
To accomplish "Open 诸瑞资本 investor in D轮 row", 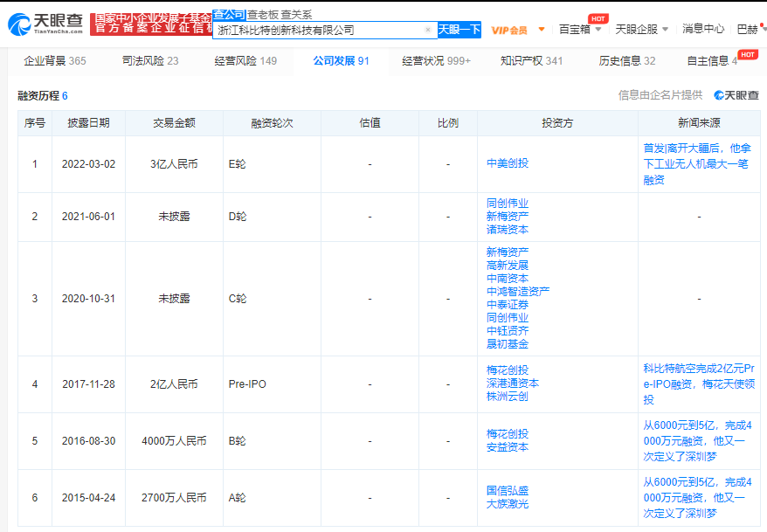I will click(508, 230).
